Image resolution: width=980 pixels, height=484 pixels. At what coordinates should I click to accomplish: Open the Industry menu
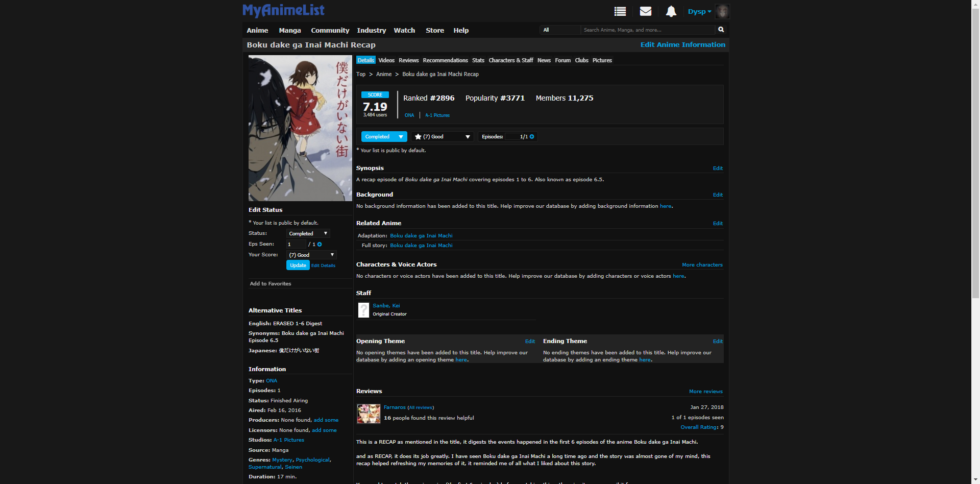point(372,30)
